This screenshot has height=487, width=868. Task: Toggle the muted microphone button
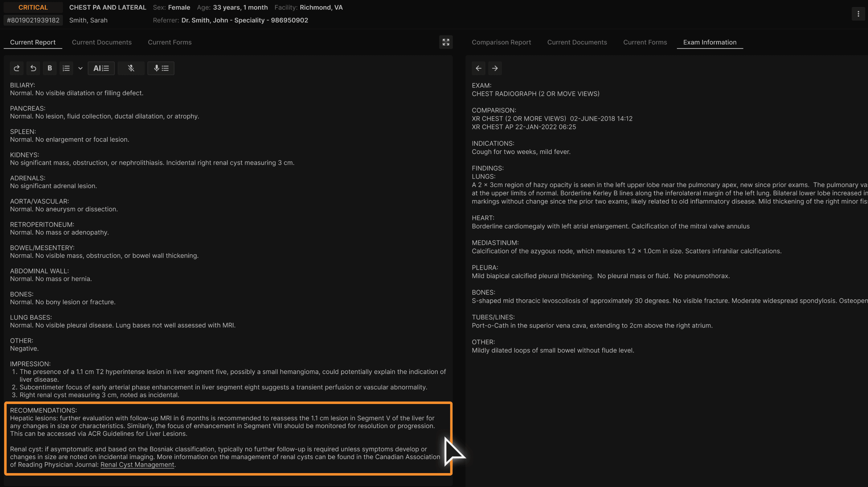click(x=131, y=68)
